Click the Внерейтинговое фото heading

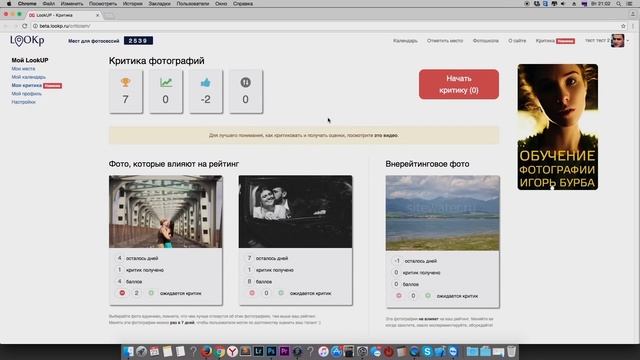tap(427, 164)
